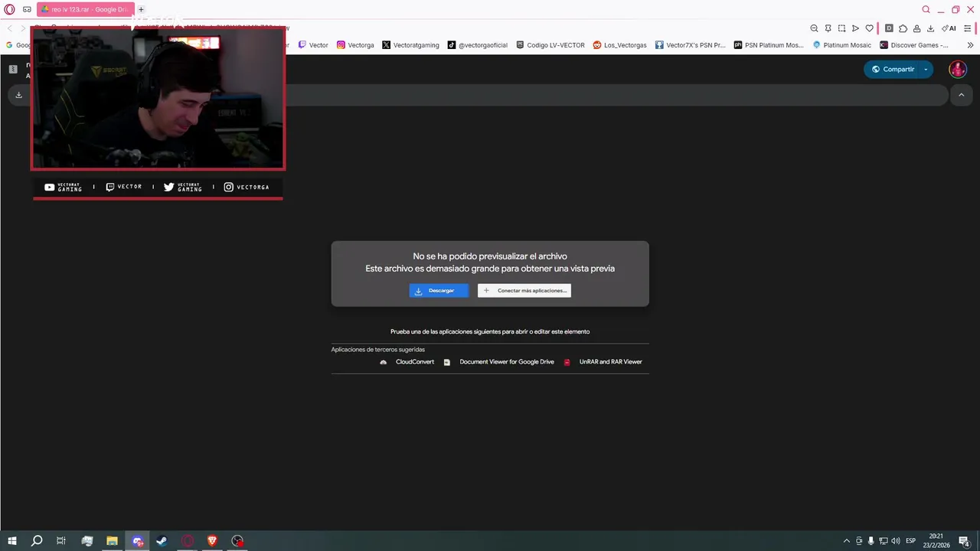Click the network icon in system tray
980x551 pixels.
884,541
